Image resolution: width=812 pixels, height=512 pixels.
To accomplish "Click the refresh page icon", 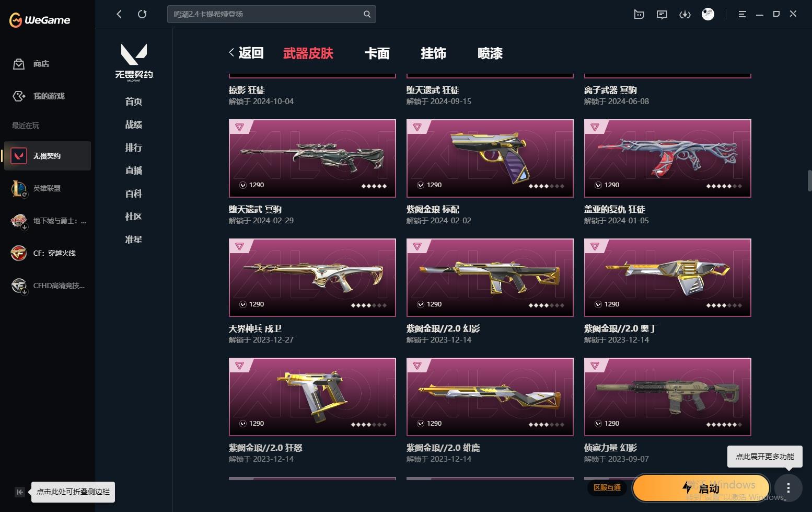I will click(x=142, y=14).
